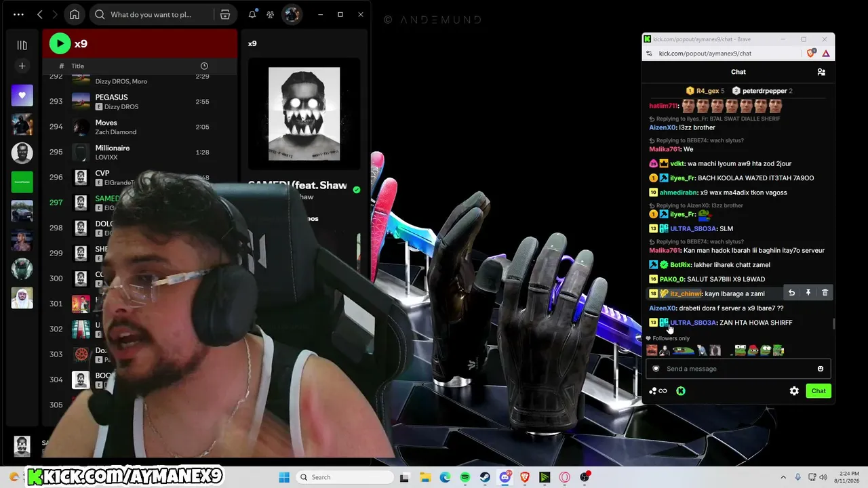Delete itz_chinwi's chat message
The image size is (868, 488).
[825, 293]
